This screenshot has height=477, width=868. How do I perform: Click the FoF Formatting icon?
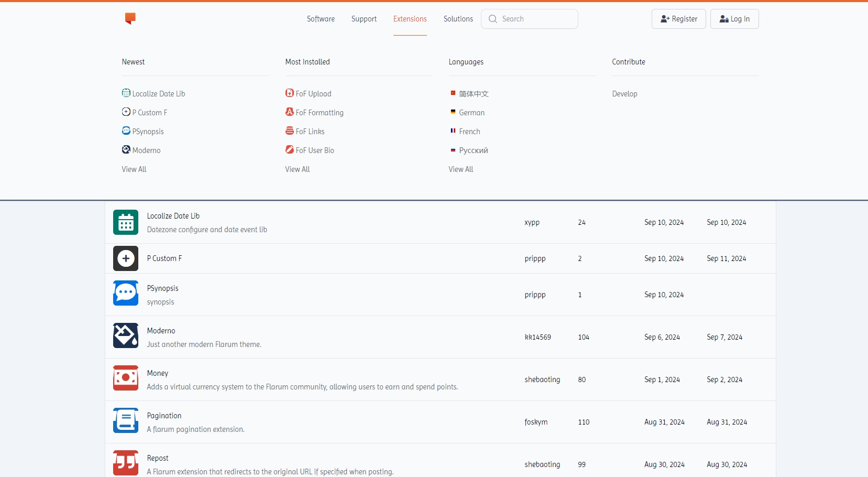pos(290,112)
